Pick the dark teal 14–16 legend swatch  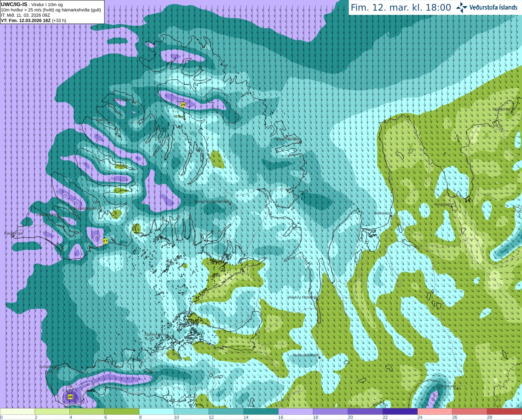click(x=261, y=411)
